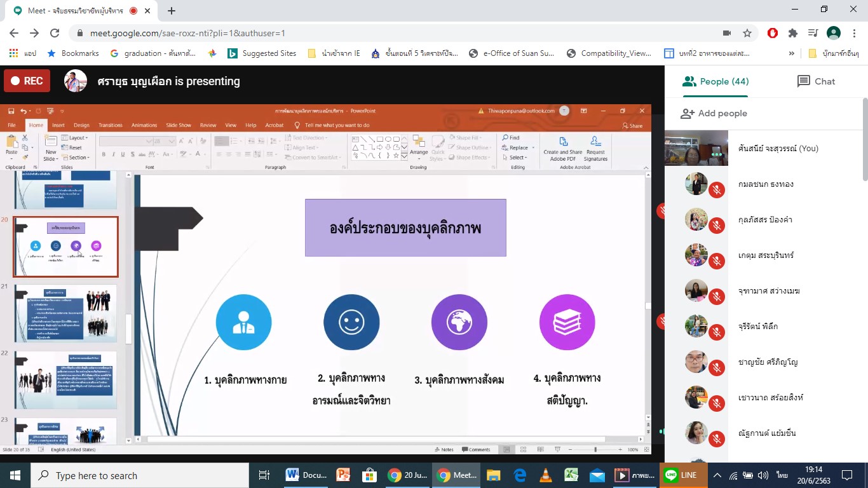Open a new browser tab
The height and width of the screenshot is (488, 868).
click(x=172, y=11)
